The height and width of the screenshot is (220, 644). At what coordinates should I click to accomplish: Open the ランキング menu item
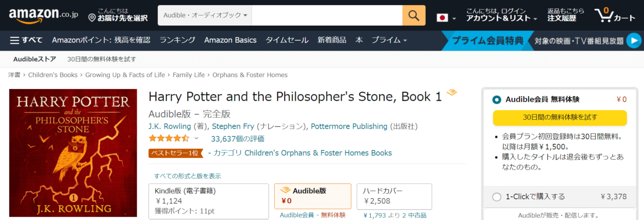click(177, 40)
